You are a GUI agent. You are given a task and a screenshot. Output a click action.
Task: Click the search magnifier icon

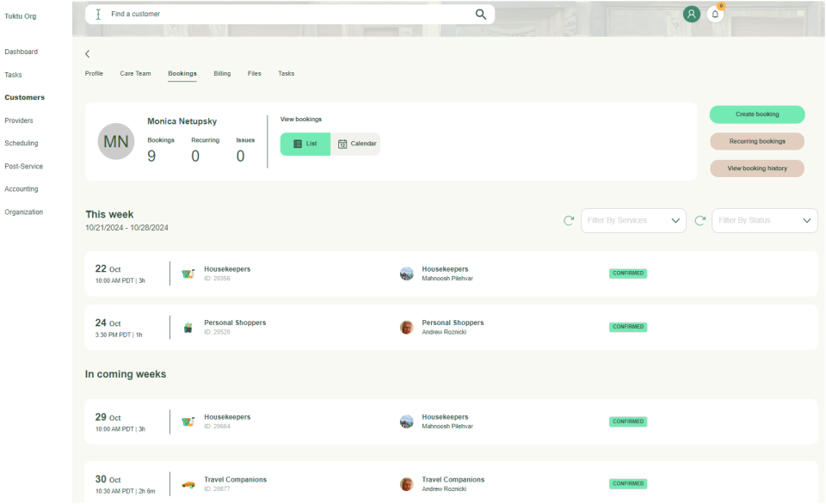481,15
